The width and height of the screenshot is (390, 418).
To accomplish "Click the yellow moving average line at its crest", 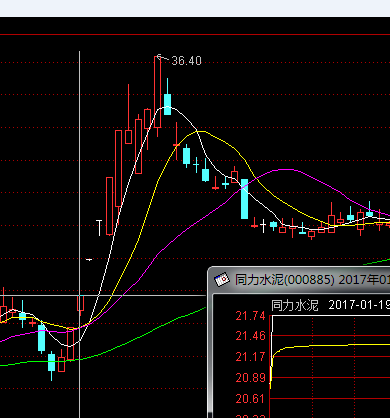I will (x=200, y=132).
